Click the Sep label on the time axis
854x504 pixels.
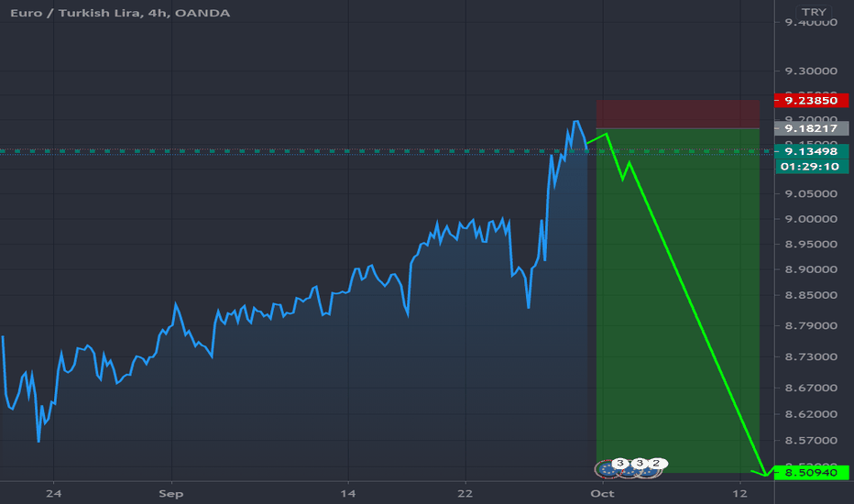click(171, 494)
